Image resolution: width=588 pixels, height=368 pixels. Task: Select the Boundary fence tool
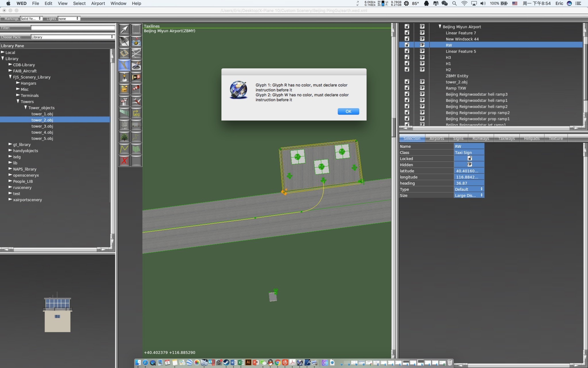124,113
